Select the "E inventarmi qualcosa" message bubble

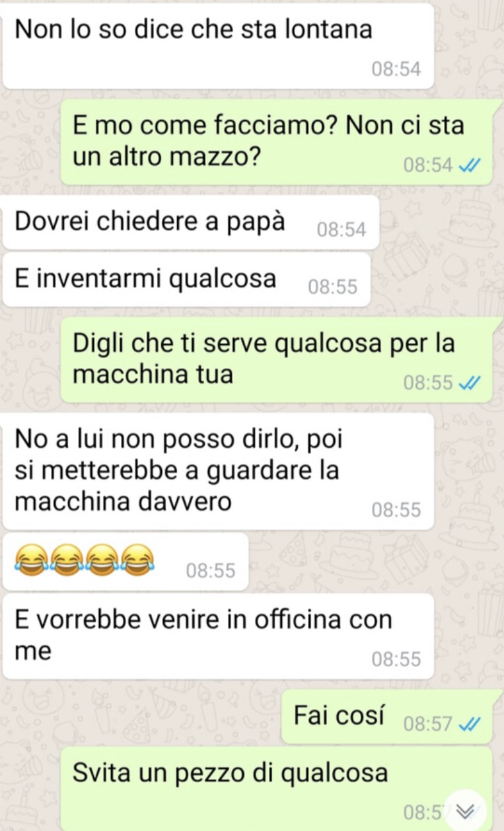click(x=186, y=279)
